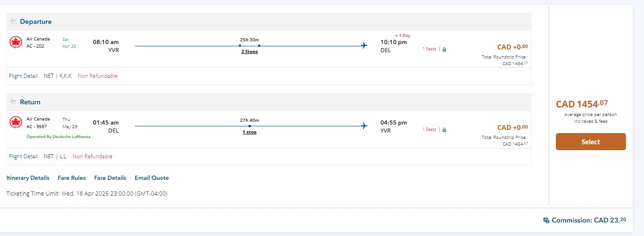Open Flight Detail for the return flight

(x=23, y=156)
